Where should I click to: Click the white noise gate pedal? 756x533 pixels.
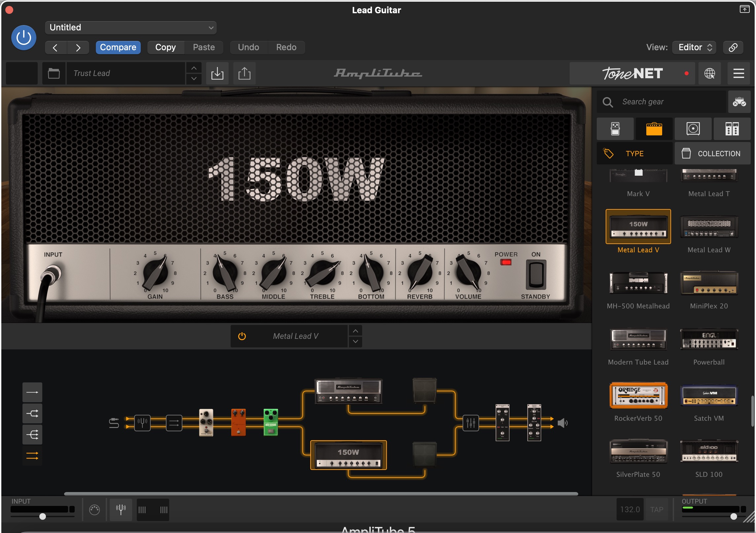[206, 423]
